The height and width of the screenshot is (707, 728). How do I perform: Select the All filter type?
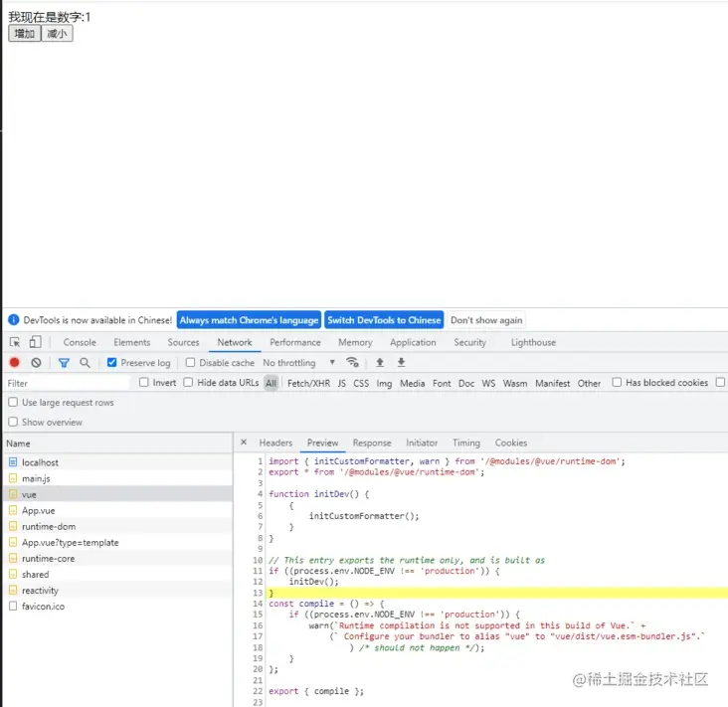[x=272, y=384]
